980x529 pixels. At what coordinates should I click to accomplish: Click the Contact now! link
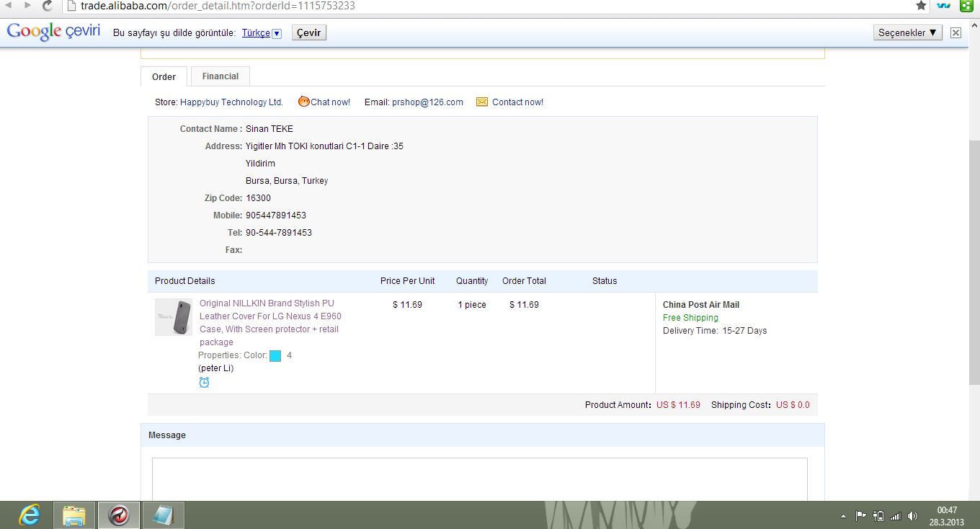click(517, 102)
